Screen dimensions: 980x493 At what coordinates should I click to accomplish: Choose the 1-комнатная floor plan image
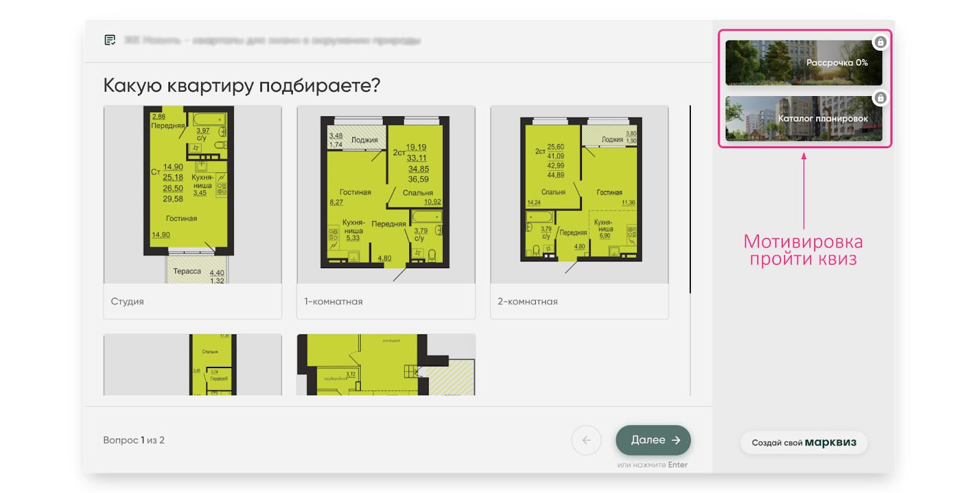pos(386,194)
